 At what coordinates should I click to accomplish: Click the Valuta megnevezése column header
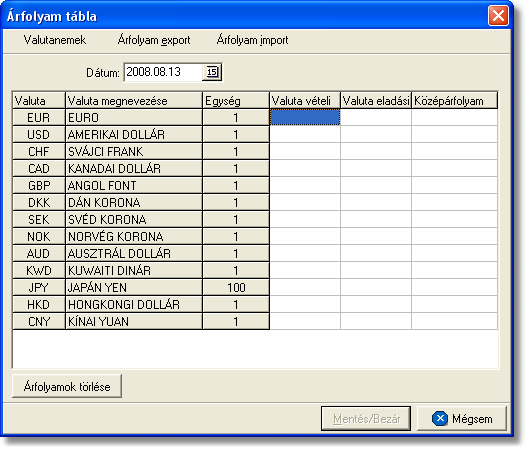pyautogui.click(x=134, y=100)
